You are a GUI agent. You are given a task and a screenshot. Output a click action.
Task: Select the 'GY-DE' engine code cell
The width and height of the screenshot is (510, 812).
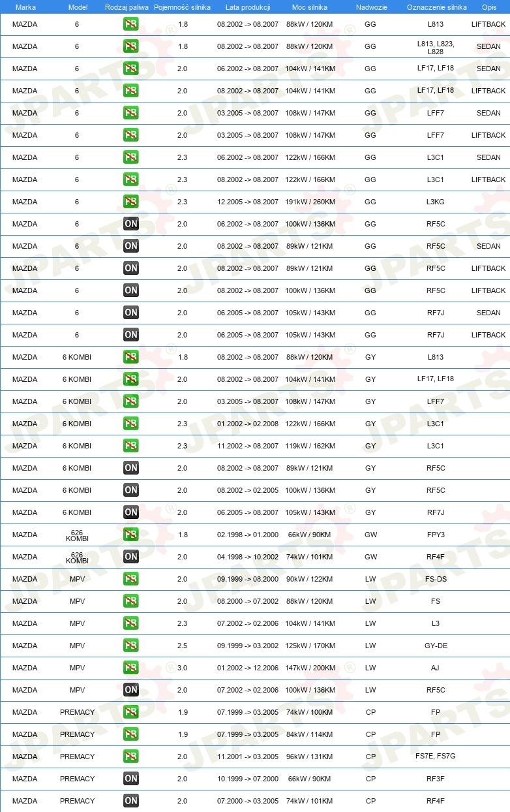click(436, 646)
